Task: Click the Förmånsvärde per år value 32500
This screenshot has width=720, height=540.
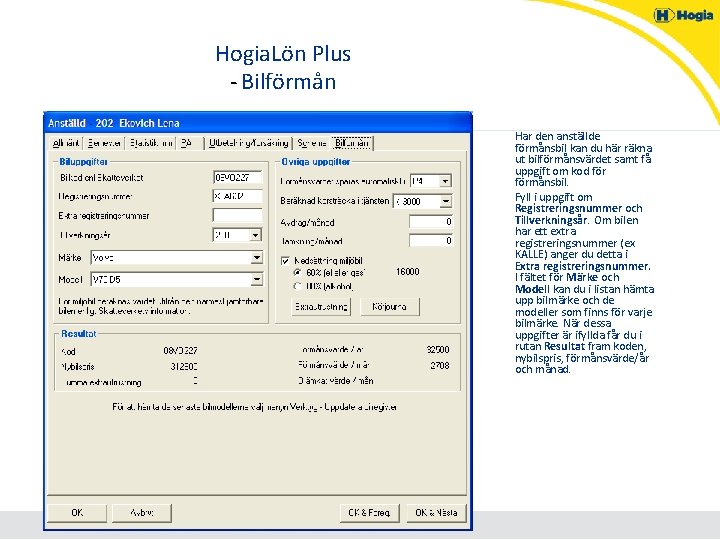Action: (x=438, y=349)
